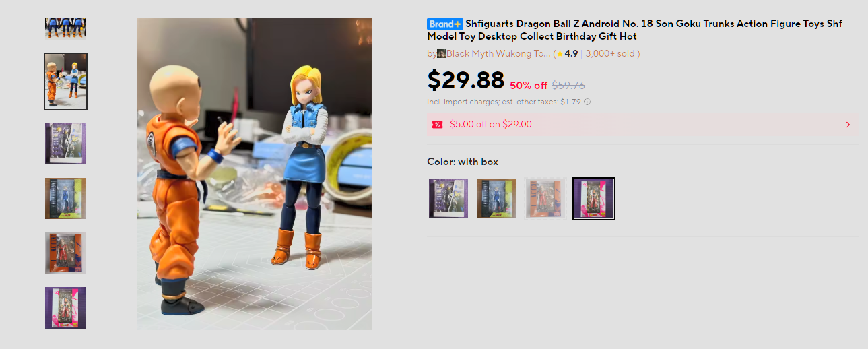Click the yellow rating star icon
The height and width of the screenshot is (349, 868).
coord(560,54)
